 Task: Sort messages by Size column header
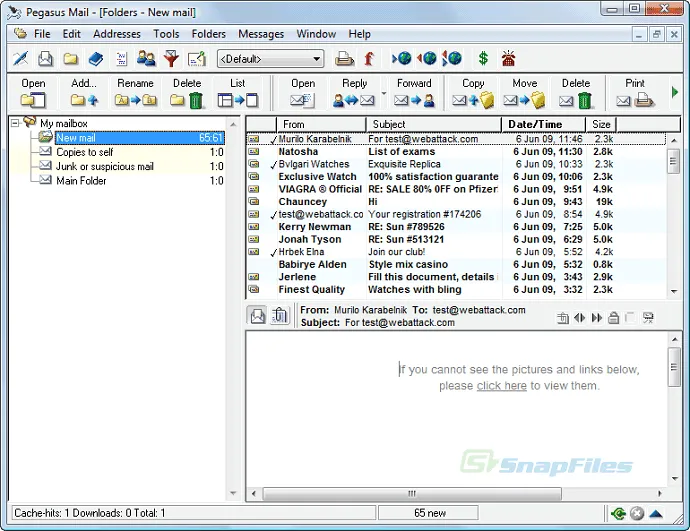[601, 125]
